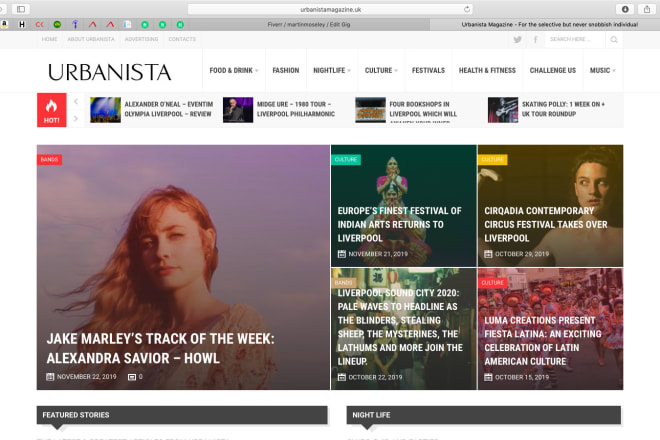Image resolution: width=660 pixels, height=440 pixels.
Task: Click the comment count icon on the Jake Marley story
Action: 132,377
